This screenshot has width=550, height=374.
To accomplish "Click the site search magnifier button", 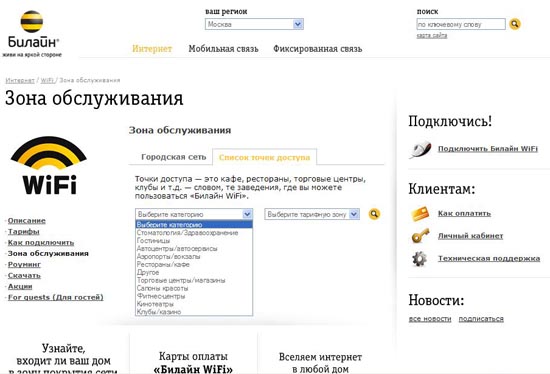I will (515, 24).
